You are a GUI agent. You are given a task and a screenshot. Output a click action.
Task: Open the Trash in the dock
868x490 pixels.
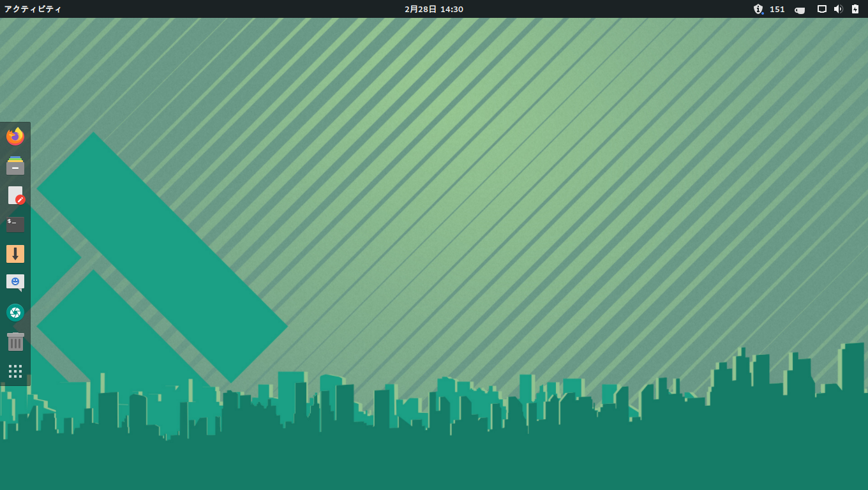coord(15,342)
